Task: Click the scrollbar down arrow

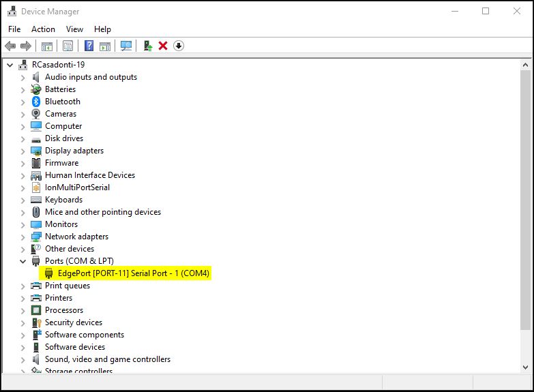Action: [525, 367]
